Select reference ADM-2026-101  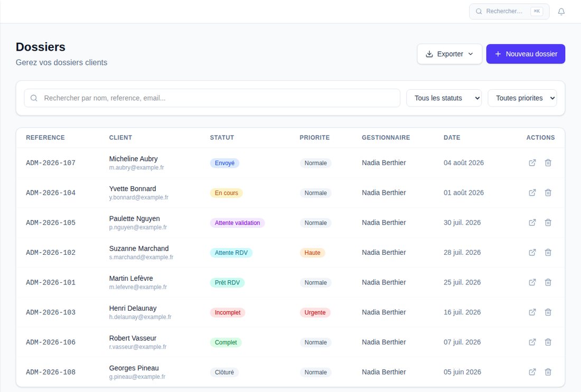click(x=51, y=282)
